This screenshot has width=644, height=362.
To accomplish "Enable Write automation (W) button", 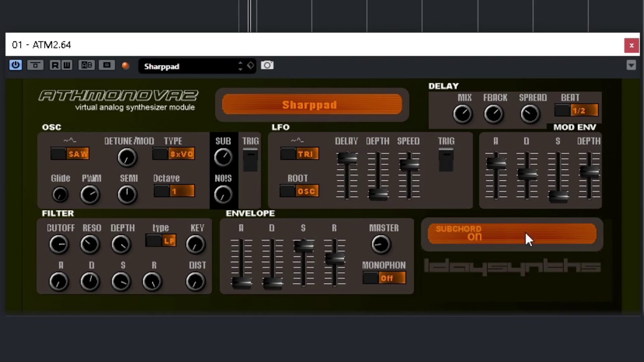I will tap(67, 65).
